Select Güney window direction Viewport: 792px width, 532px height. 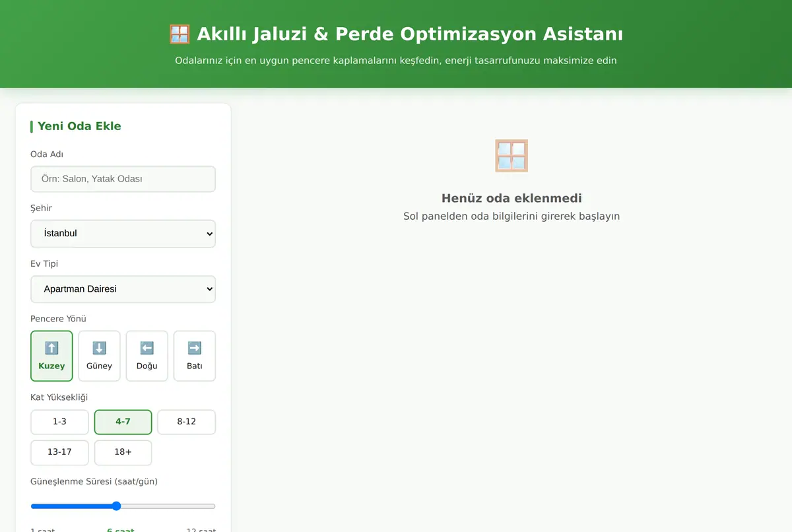pyautogui.click(x=99, y=356)
